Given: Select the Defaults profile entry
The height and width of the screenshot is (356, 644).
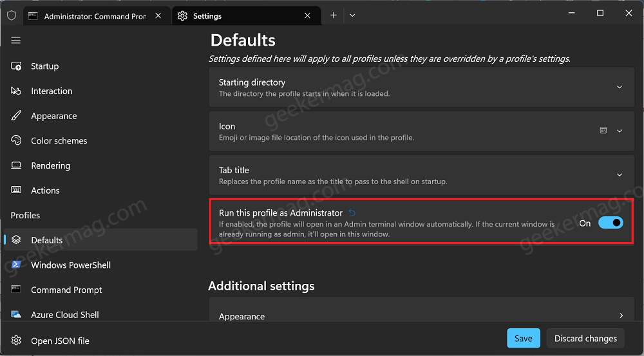Looking at the screenshot, I should 100,239.
